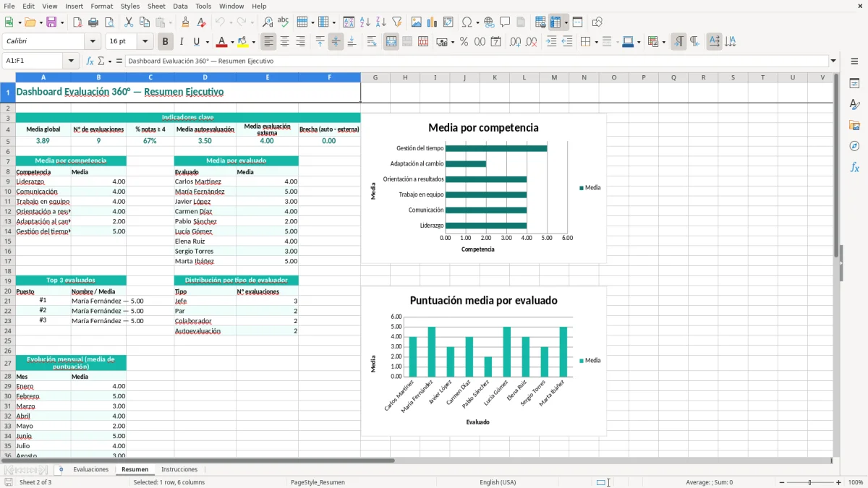Screen dimensions: 868x488
Task: Open sidebar Navigator compass icon
Action: click(854, 146)
